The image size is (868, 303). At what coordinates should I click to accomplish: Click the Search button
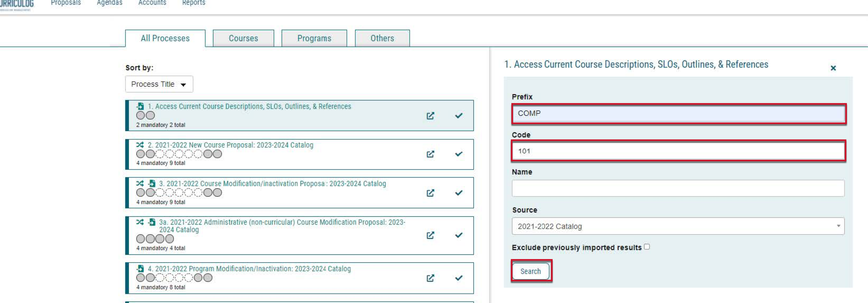[x=530, y=271]
